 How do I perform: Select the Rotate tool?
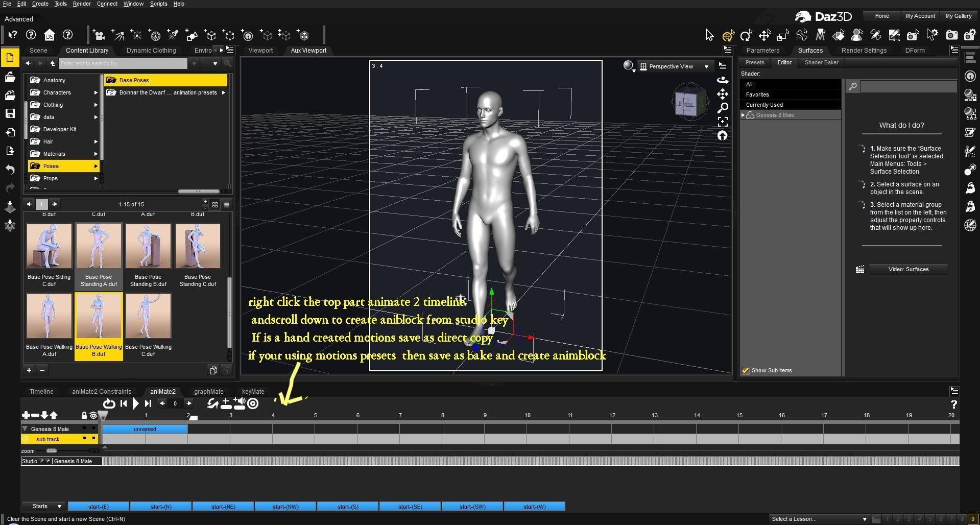tap(746, 35)
